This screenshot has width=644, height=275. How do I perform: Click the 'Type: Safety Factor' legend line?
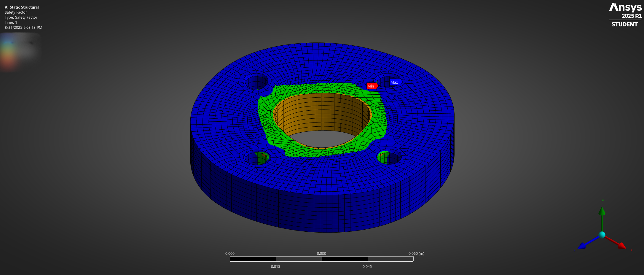pyautogui.click(x=21, y=18)
